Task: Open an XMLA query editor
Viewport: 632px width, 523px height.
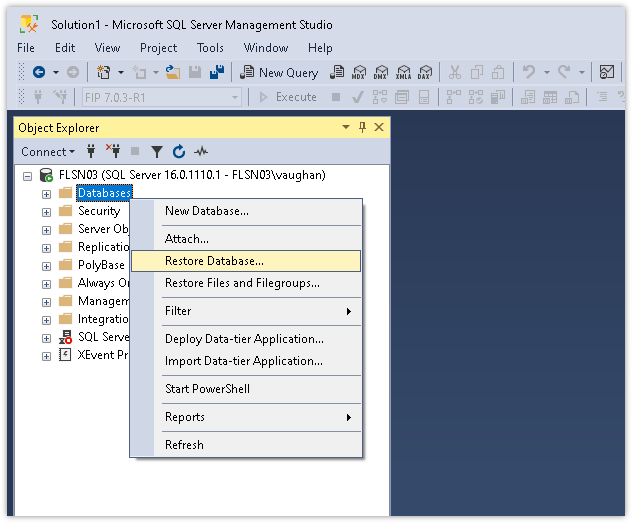Action: point(403,73)
